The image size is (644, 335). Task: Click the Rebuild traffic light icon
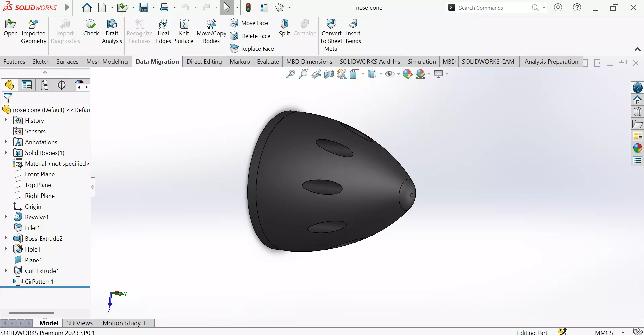tap(248, 7)
